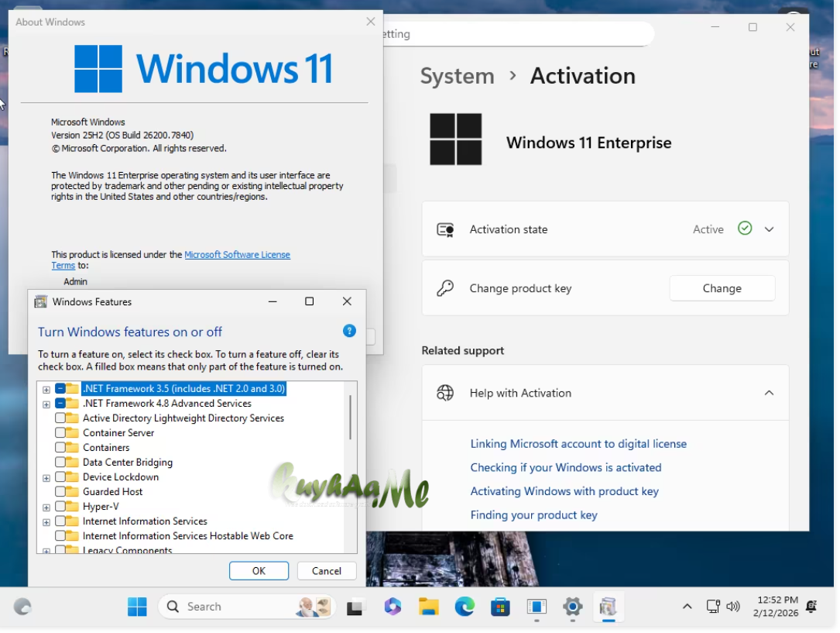Enable Container Server checkbox
Screen dimensions: 840x633
60,432
